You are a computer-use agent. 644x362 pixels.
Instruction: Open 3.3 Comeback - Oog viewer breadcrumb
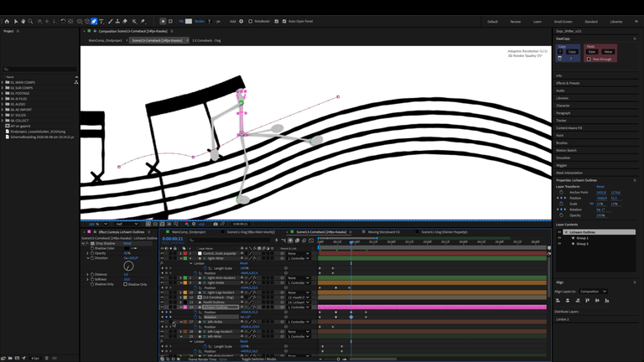[206, 40]
